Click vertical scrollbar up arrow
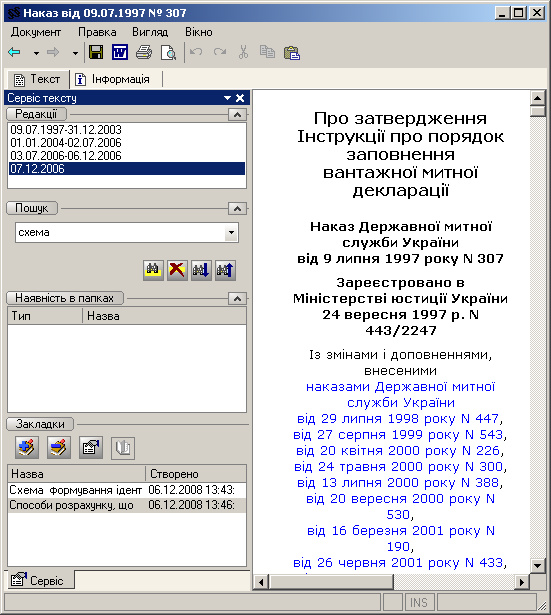Image resolution: width=551 pixels, height=615 pixels. pyautogui.click(x=538, y=98)
